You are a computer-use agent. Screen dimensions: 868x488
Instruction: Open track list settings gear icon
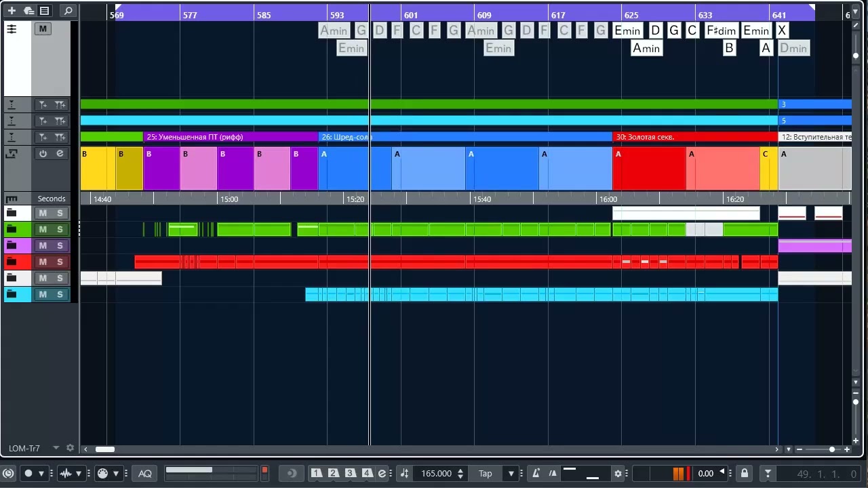(x=70, y=448)
